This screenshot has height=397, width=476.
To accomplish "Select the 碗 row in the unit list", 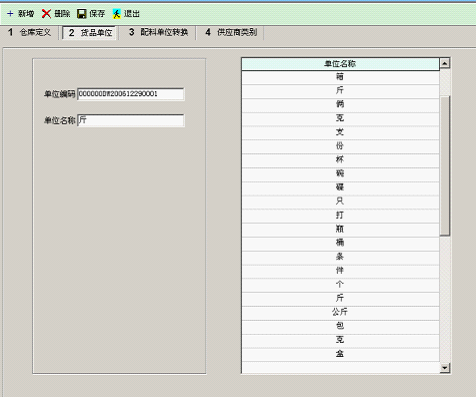I will 340,174.
